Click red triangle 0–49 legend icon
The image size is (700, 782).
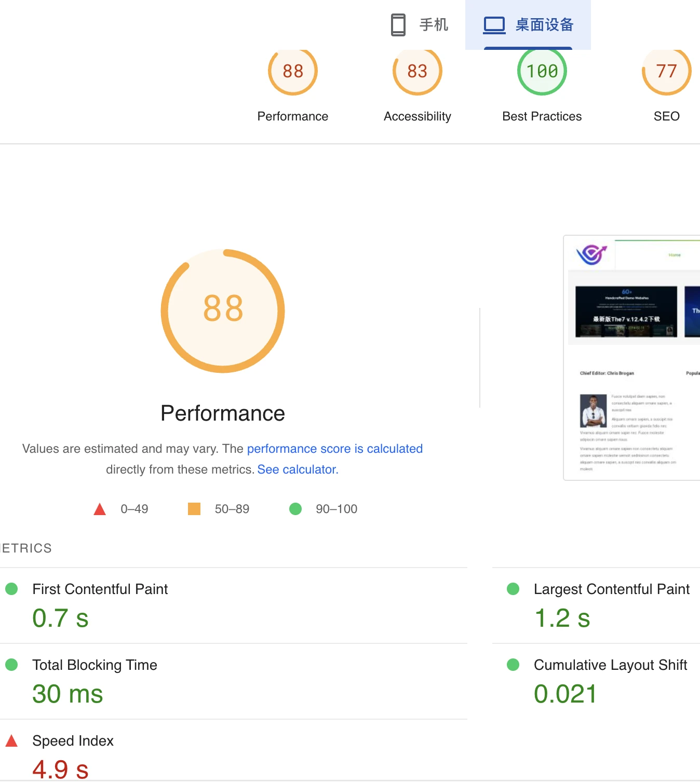(100, 509)
